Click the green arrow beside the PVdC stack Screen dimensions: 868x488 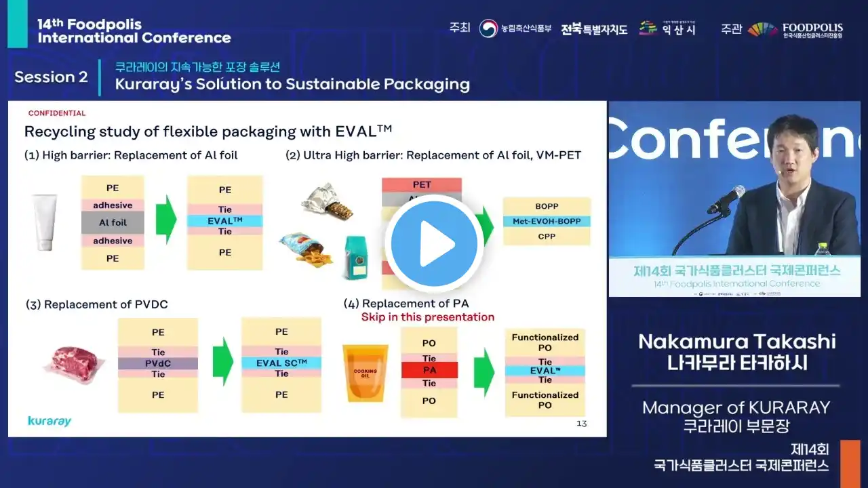(x=222, y=361)
